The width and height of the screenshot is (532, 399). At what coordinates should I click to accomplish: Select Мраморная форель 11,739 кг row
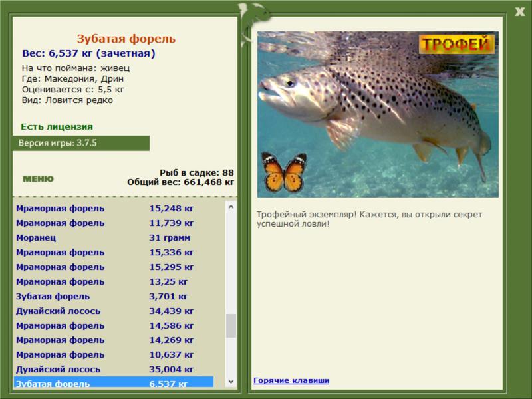(114, 223)
